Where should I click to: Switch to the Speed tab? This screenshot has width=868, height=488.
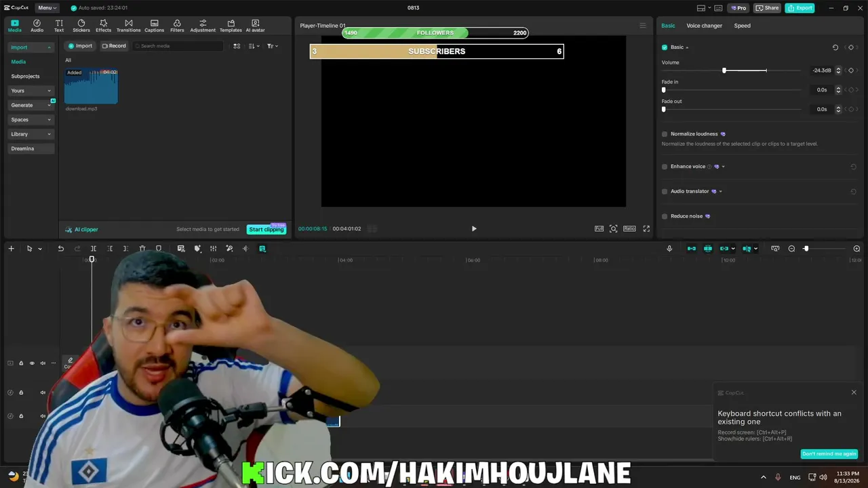pos(743,26)
